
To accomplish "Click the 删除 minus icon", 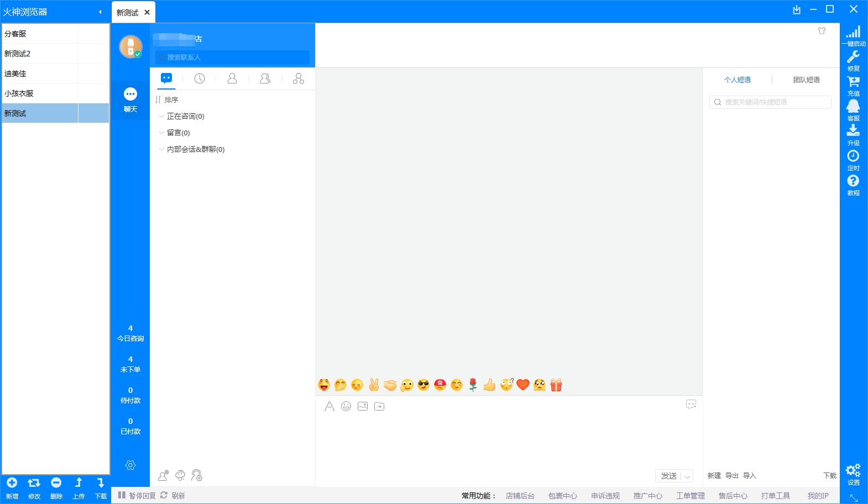I will coord(56,483).
